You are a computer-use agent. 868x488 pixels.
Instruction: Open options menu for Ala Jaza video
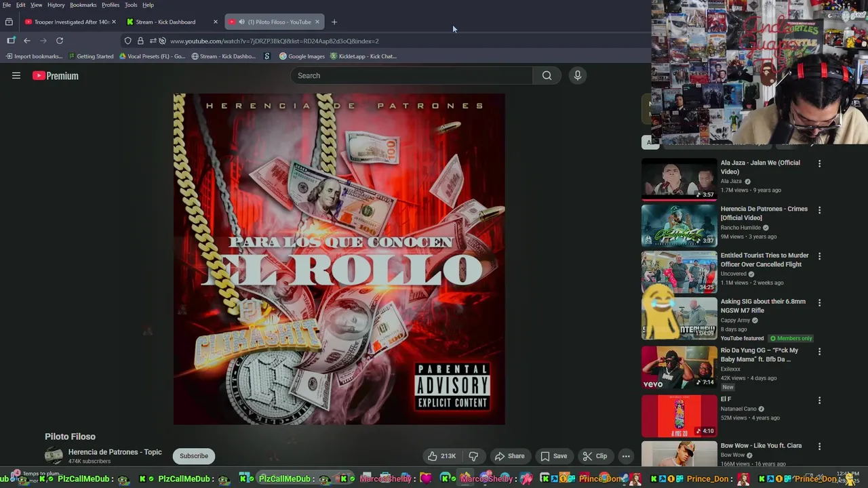pyautogui.click(x=819, y=163)
